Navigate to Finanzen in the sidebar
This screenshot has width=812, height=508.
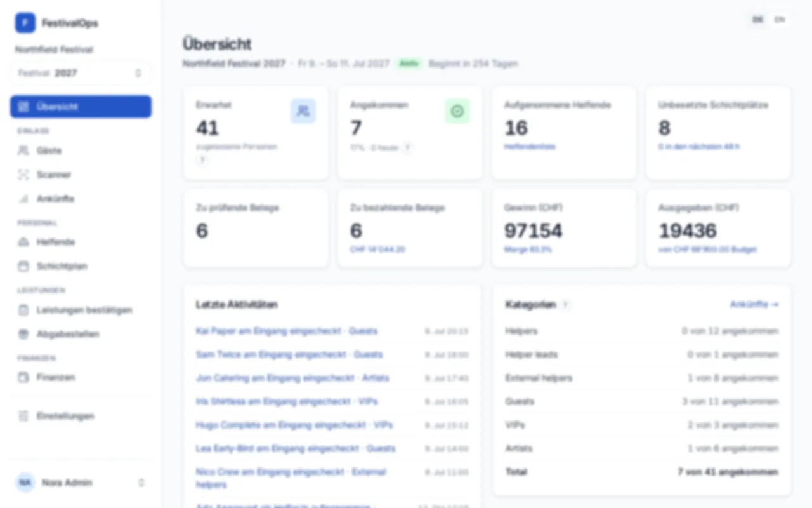pos(81,377)
